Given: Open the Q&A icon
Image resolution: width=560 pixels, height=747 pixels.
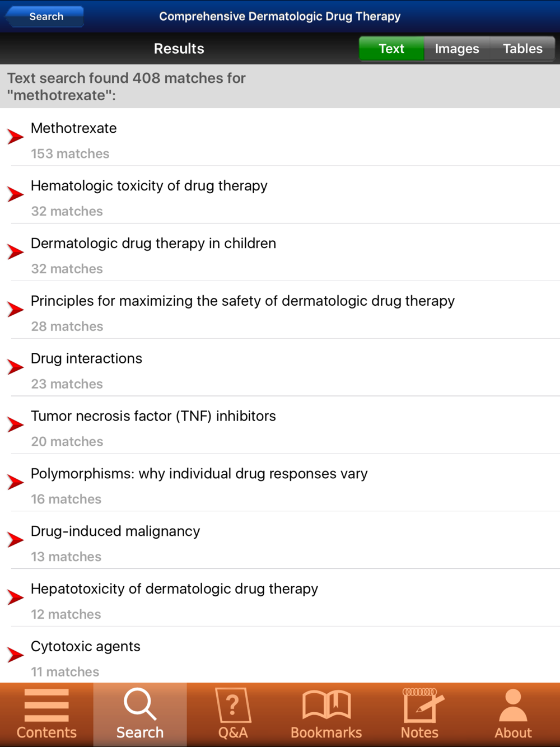Looking at the screenshot, I should tap(233, 706).
